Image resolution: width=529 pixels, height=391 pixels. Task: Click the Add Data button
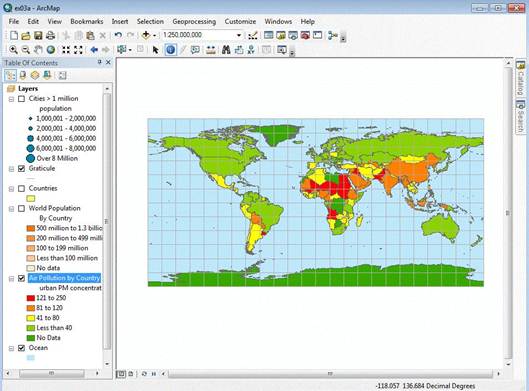(x=146, y=35)
